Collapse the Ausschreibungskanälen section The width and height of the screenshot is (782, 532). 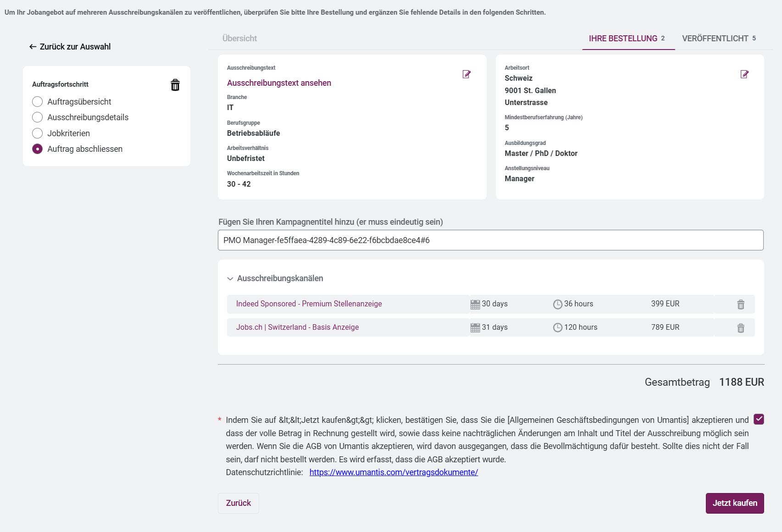click(230, 279)
